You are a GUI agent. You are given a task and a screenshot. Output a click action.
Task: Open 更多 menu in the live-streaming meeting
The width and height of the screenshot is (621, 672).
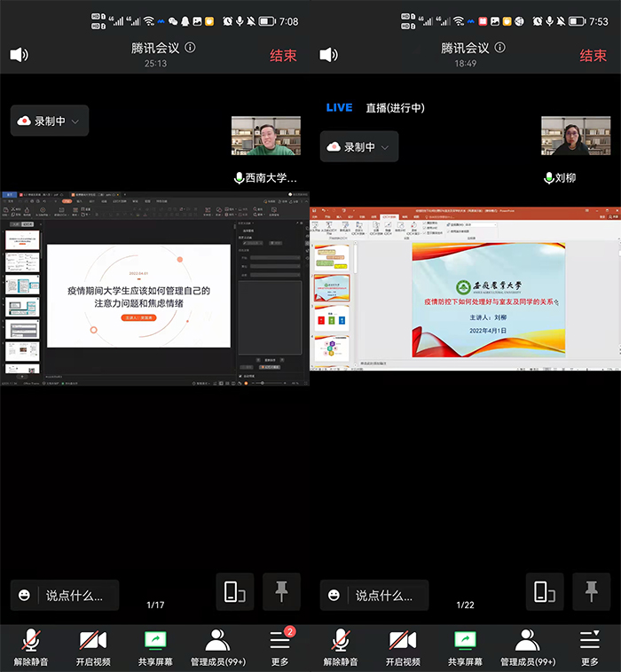click(590, 647)
